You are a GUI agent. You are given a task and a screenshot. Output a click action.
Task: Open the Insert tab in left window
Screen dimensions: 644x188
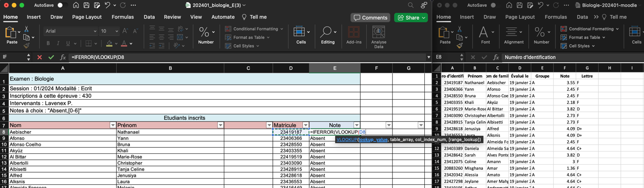click(34, 17)
